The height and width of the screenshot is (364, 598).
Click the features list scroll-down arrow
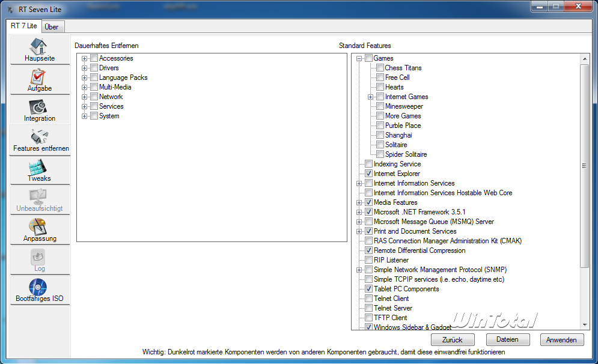[585, 325]
